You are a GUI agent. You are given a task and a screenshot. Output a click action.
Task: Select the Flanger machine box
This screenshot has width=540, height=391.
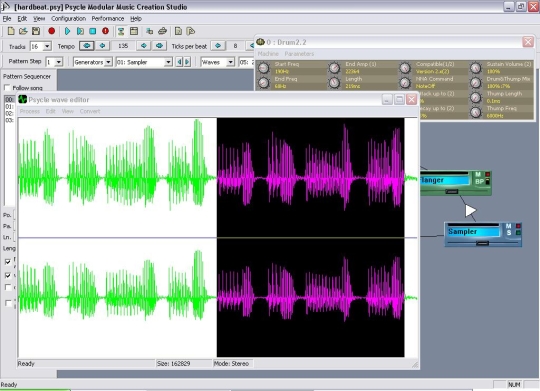[x=455, y=183]
